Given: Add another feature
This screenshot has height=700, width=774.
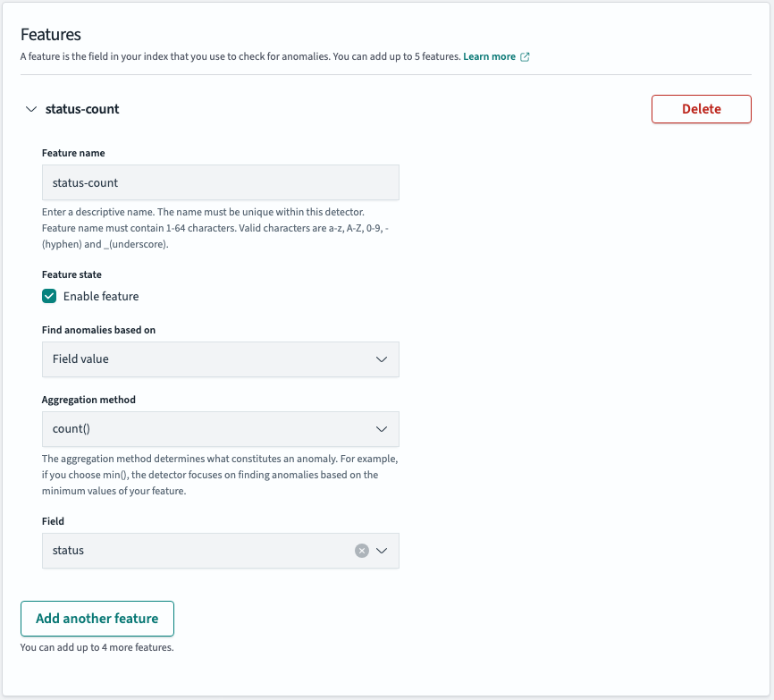Looking at the screenshot, I should (97, 619).
